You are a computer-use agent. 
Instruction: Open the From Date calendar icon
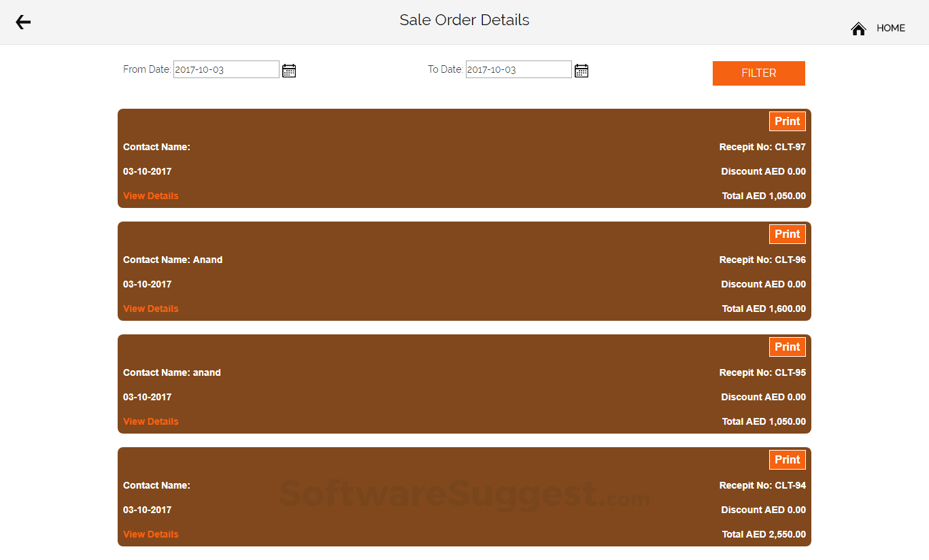click(x=288, y=70)
